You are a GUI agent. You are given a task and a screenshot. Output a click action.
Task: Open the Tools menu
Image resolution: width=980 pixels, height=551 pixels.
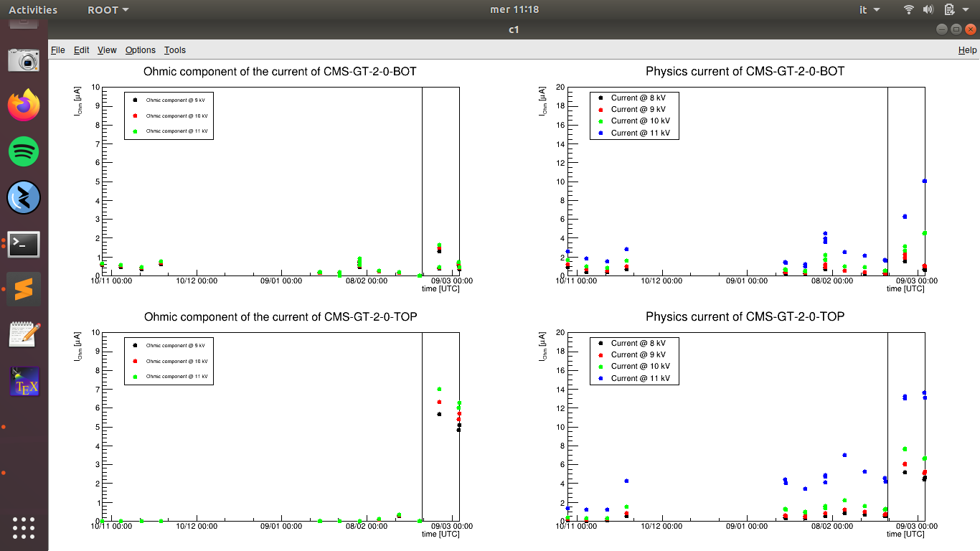tap(175, 50)
